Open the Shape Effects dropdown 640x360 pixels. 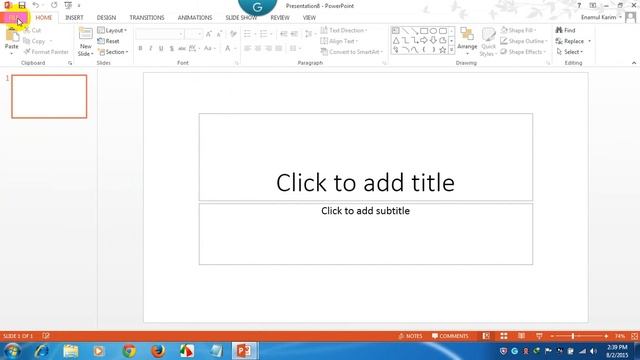pyautogui.click(x=523, y=52)
